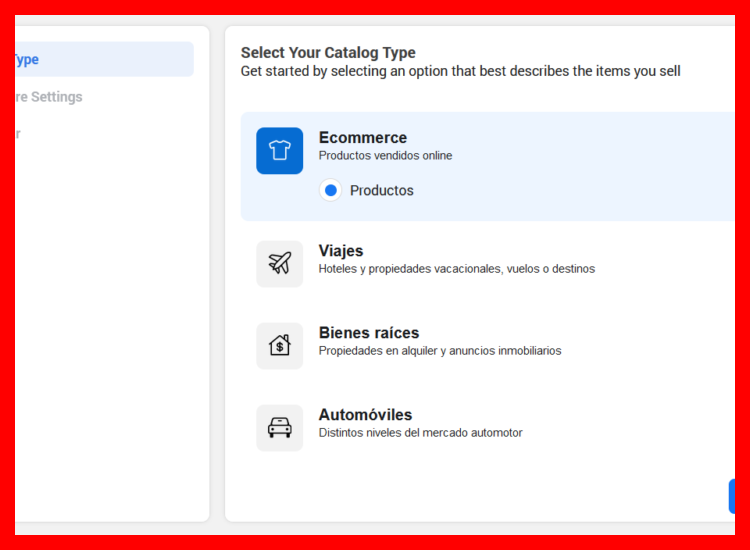Open the highlighted Type step in sidebar

[104, 59]
